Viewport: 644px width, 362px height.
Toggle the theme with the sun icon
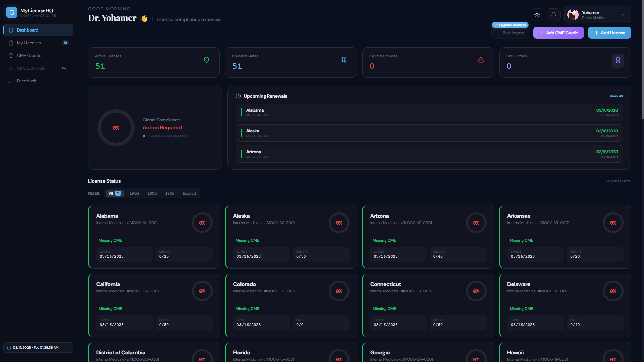coord(537,15)
